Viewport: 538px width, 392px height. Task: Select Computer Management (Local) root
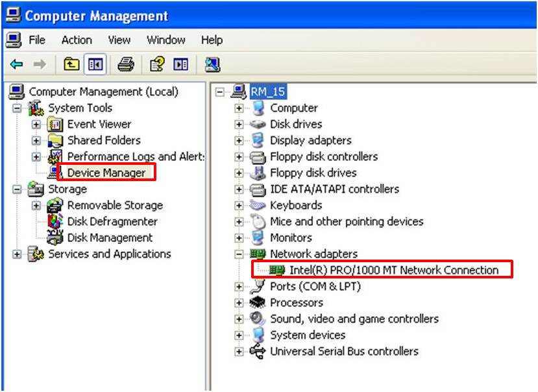point(104,92)
